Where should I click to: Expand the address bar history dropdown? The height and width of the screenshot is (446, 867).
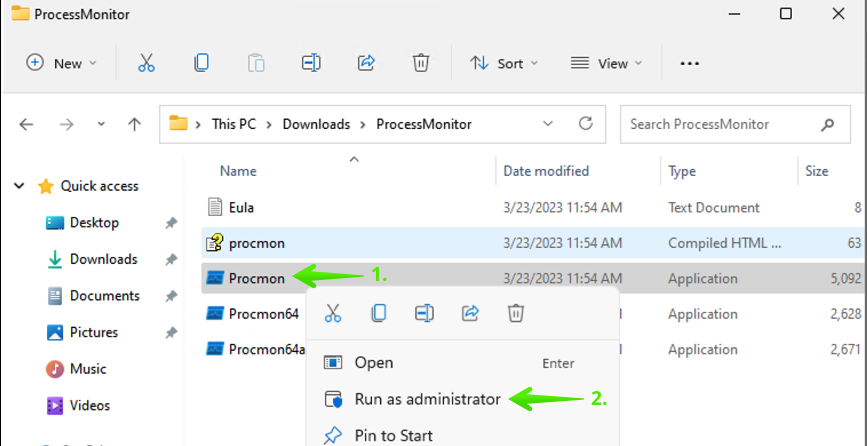pos(548,124)
